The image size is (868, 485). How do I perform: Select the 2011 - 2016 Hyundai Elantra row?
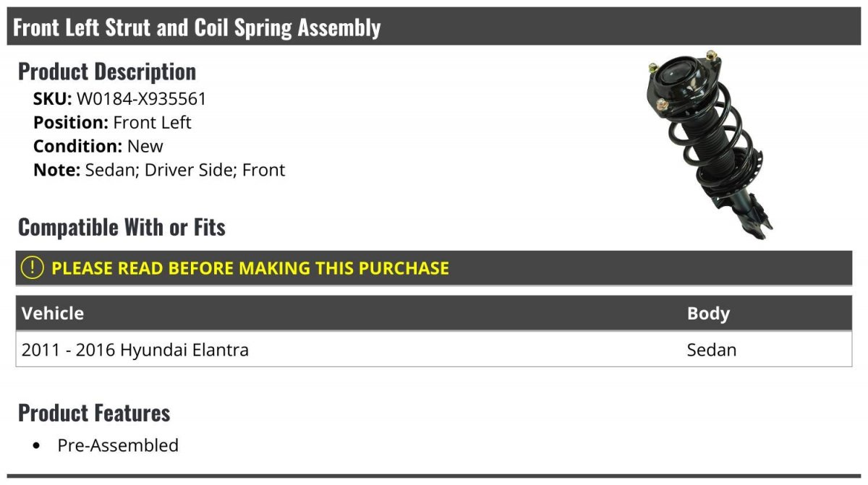pos(434,349)
